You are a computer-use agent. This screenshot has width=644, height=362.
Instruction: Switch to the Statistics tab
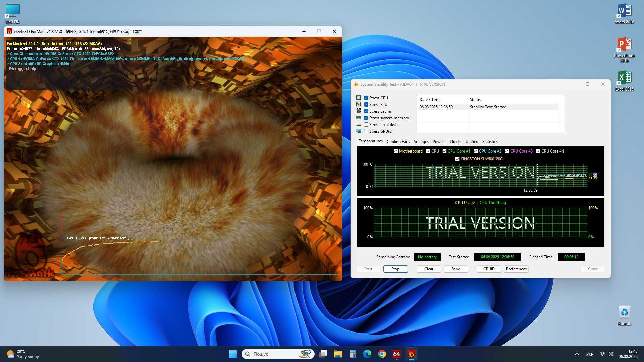click(x=490, y=142)
